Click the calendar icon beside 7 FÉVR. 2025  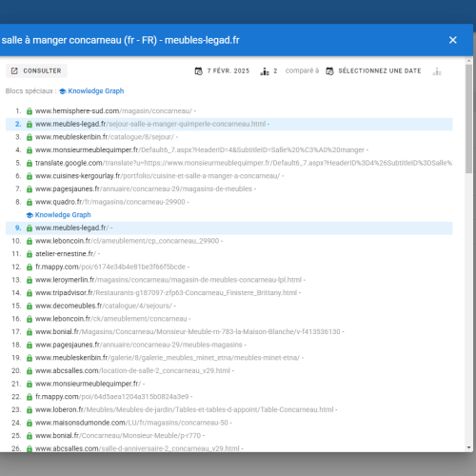click(199, 71)
